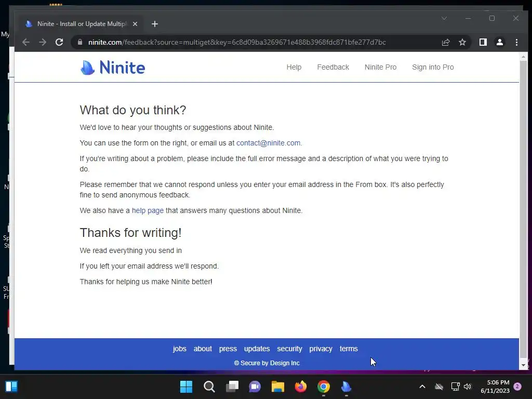This screenshot has width=532, height=399.
Task: Click the page vertical scrollbar thumb
Action: click(523, 208)
